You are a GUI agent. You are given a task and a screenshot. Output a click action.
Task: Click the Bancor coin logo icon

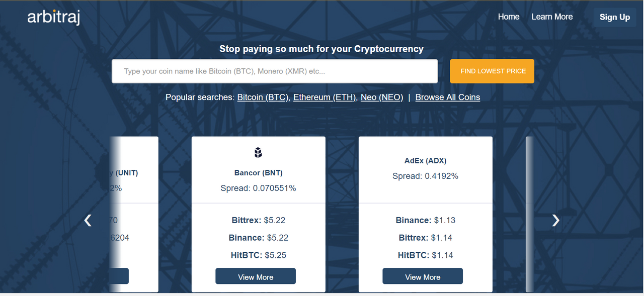tap(258, 152)
